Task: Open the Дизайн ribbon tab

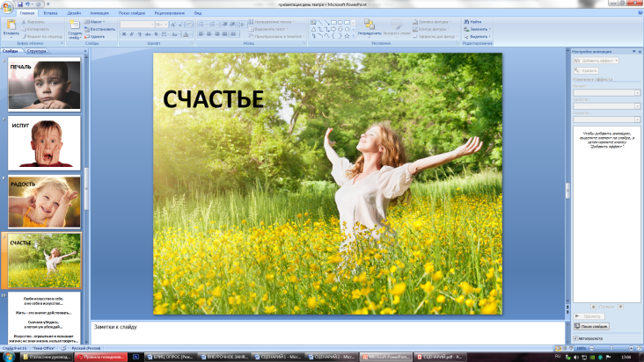Action: click(x=74, y=14)
